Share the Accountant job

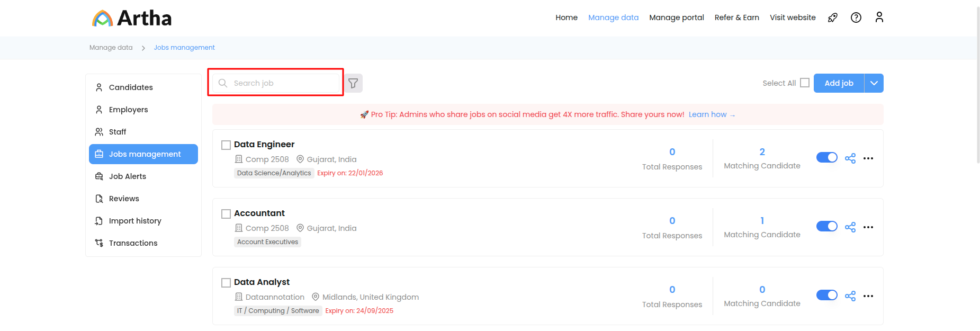tap(850, 227)
